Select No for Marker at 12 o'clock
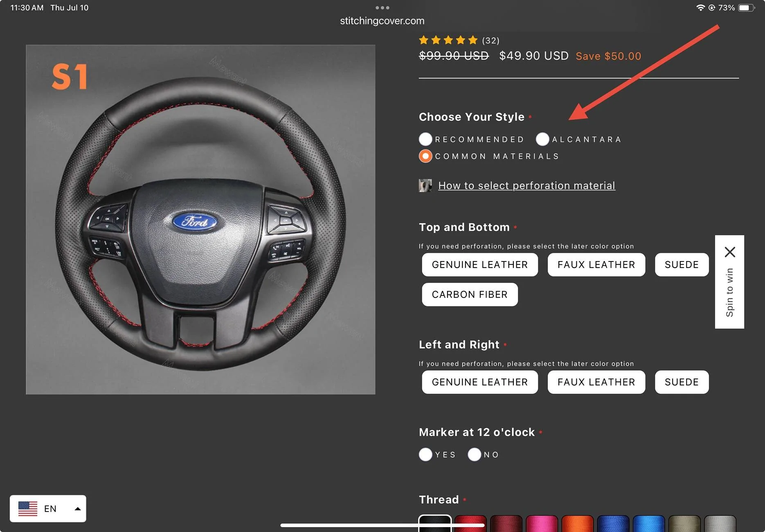This screenshot has width=765, height=532. pyautogui.click(x=475, y=455)
